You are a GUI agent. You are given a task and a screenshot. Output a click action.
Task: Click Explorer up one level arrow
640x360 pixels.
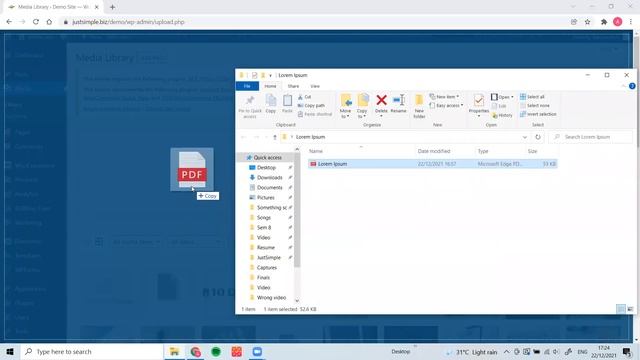pos(275,137)
